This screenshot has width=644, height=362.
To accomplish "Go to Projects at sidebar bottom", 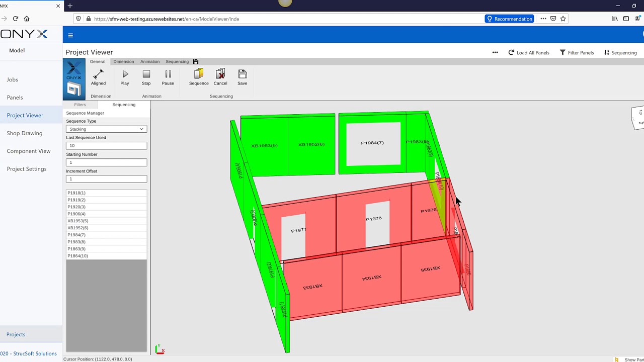I will point(16,334).
